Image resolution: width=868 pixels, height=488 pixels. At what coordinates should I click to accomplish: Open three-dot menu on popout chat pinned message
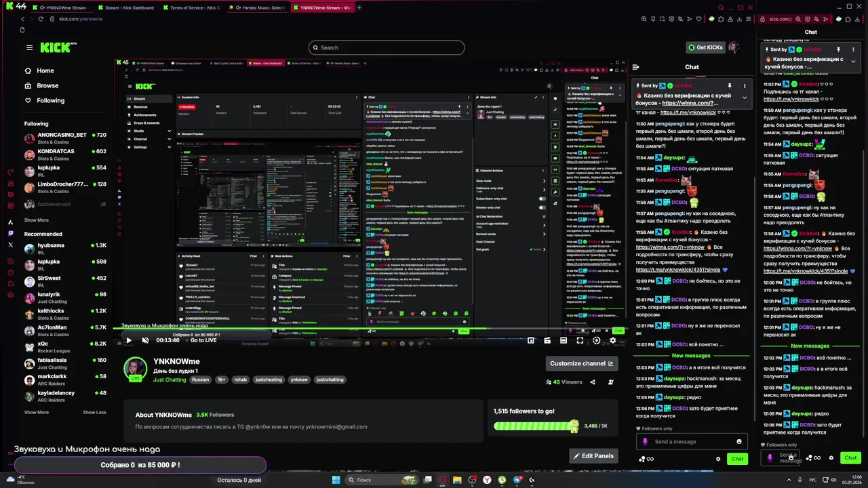point(853,49)
